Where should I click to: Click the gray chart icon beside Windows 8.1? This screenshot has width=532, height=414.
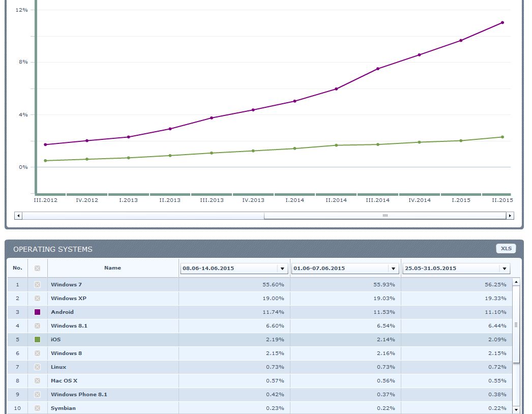(x=37, y=326)
